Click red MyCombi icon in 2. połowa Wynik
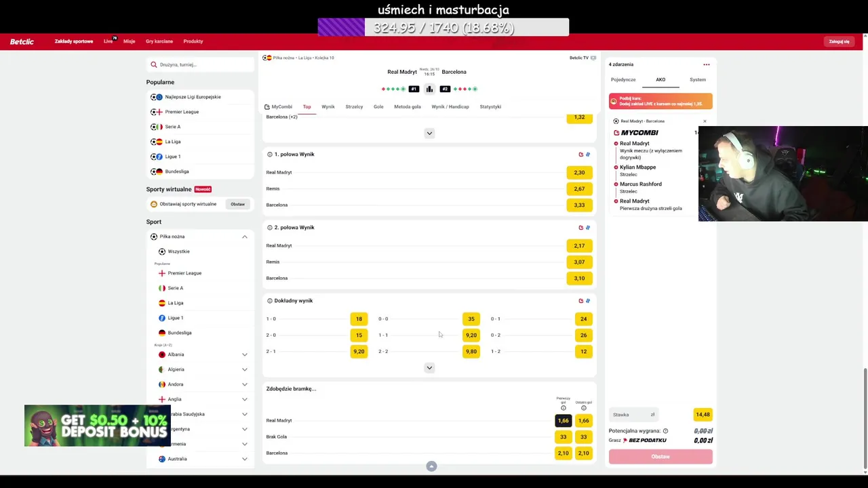868x488 pixels. point(581,228)
